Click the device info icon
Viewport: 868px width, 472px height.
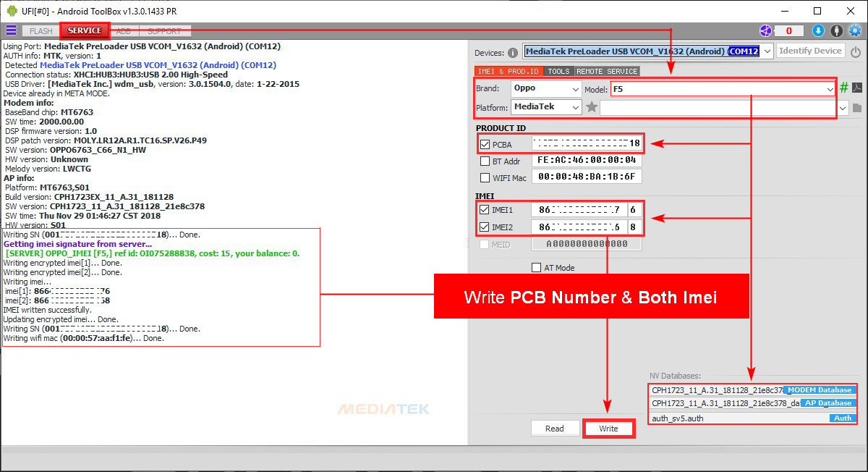coord(513,52)
